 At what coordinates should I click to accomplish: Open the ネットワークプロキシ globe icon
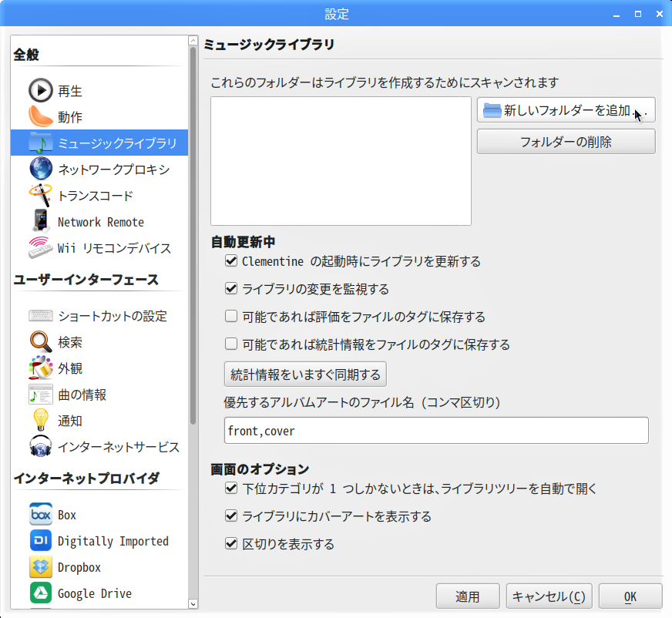click(x=41, y=169)
